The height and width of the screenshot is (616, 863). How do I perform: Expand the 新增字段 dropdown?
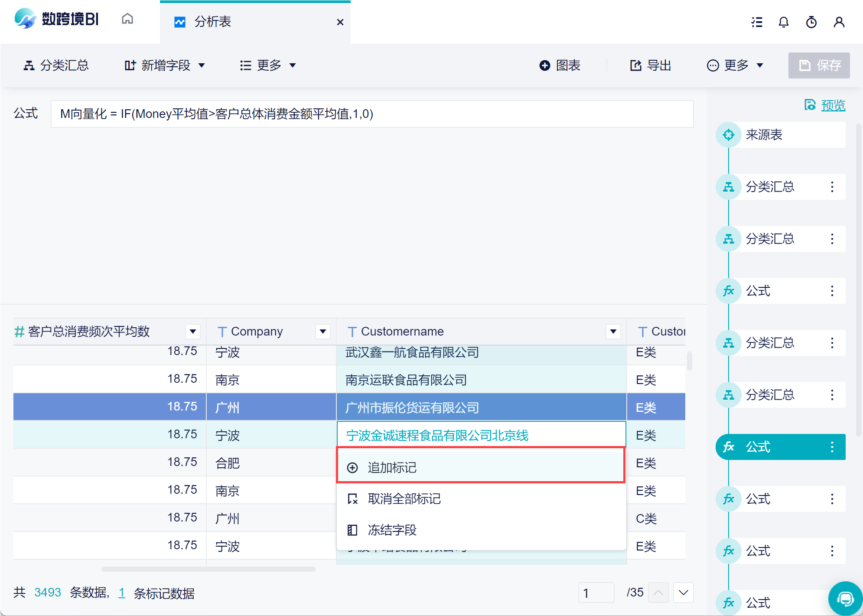pyautogui.click(x=165, y=65)
